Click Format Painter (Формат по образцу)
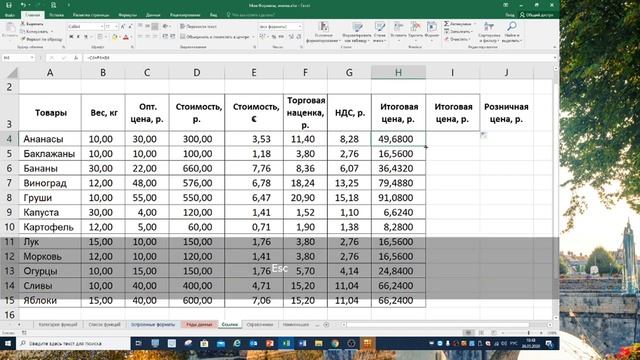The image size is (640, 360). 41,39
